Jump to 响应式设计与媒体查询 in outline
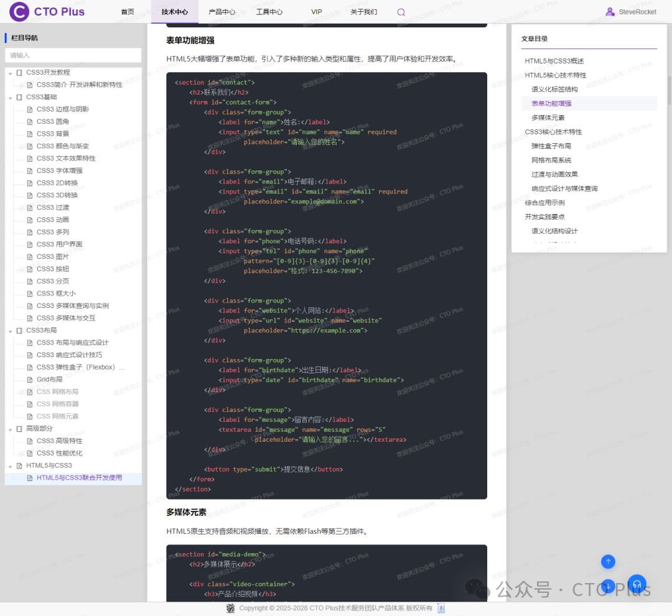The width and height of the screenshot is (672, 616). (564, 188)
